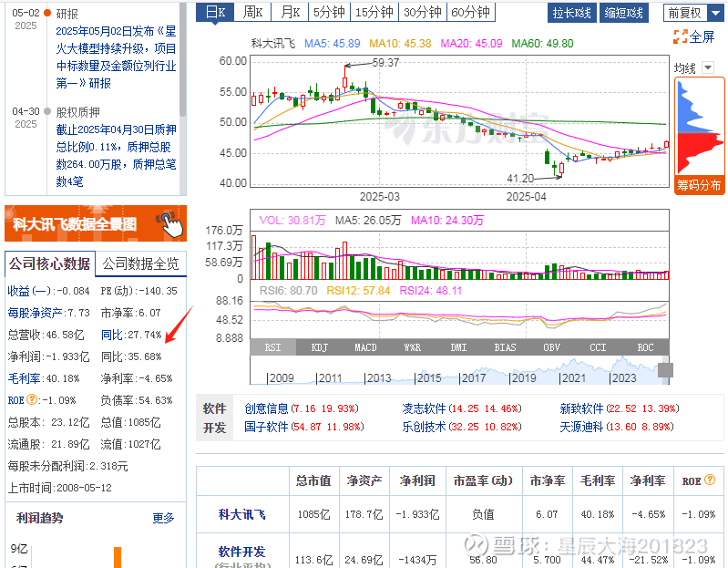
Task: Open the 收益(一) link
Action: click(x=29, y=291)
